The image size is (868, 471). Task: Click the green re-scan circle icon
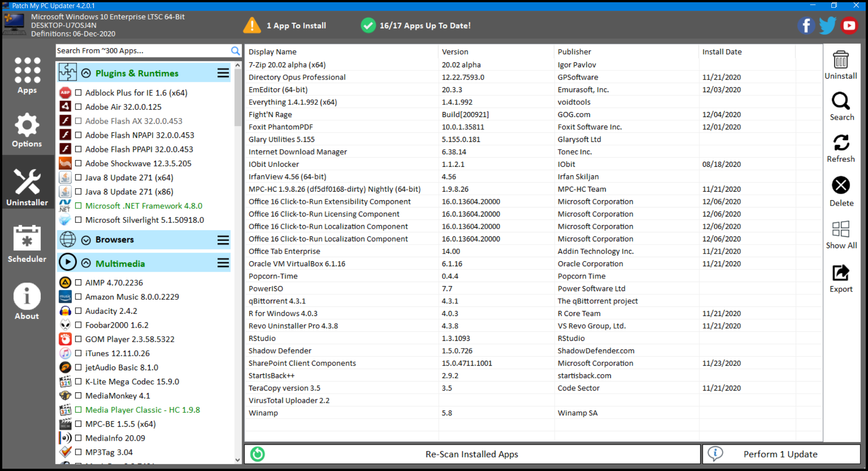tap(258, 454)
